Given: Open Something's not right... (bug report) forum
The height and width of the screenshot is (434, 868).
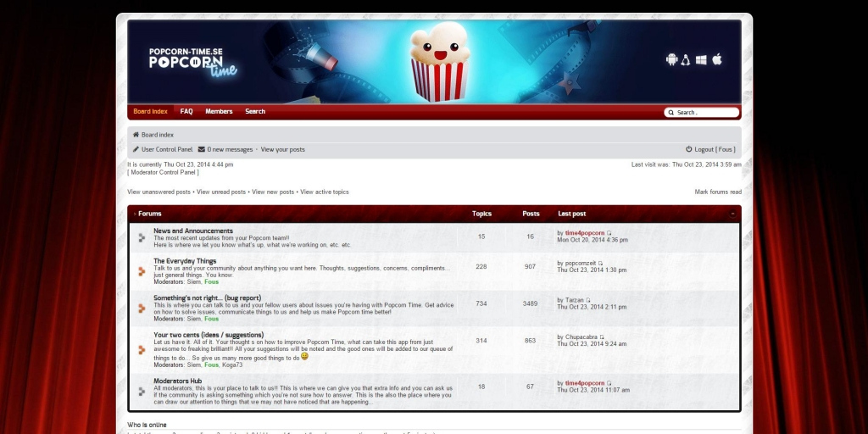Looking at the screenshot, I should (207, 298).
